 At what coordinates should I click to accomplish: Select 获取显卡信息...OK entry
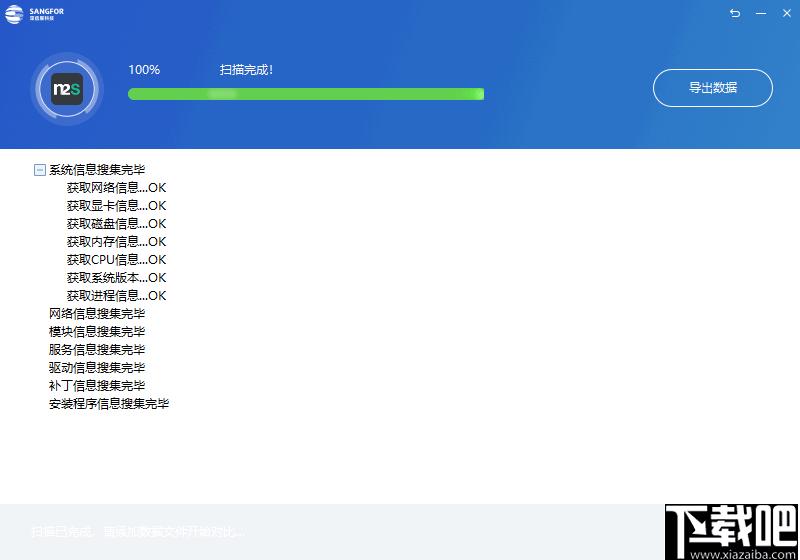coord(116,206)
